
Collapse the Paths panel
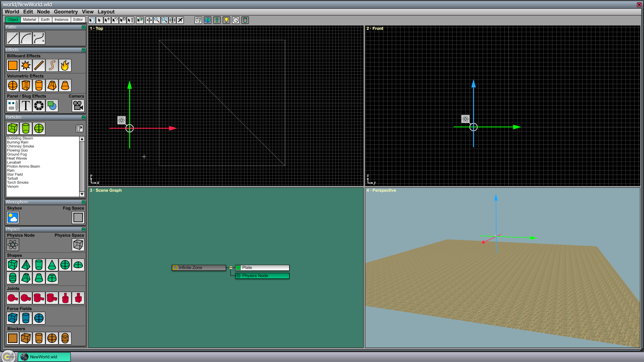(x=84, y=27)
